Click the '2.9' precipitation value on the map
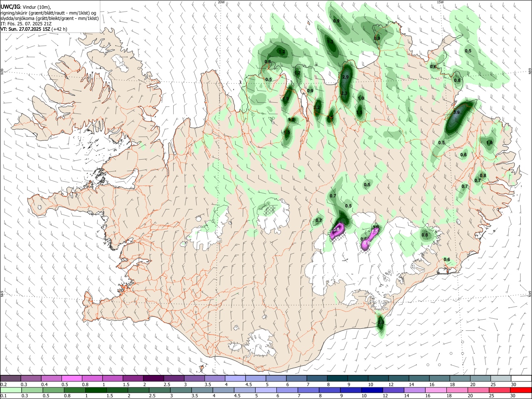This screenshot has height=399, width=532. (345, 77)
